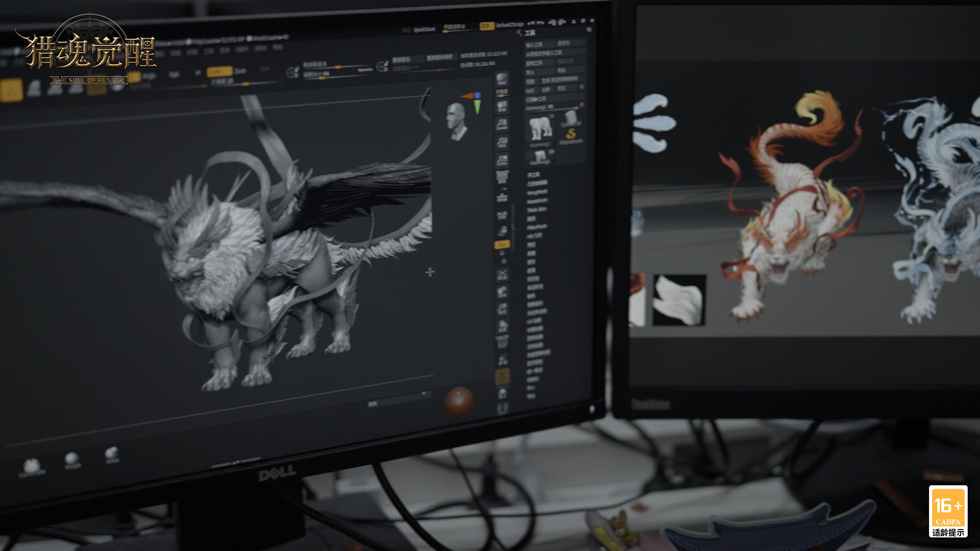This screenshot has width=980, height=551.
Task: Expand the NanoMesh section
Action: [537, 201]
